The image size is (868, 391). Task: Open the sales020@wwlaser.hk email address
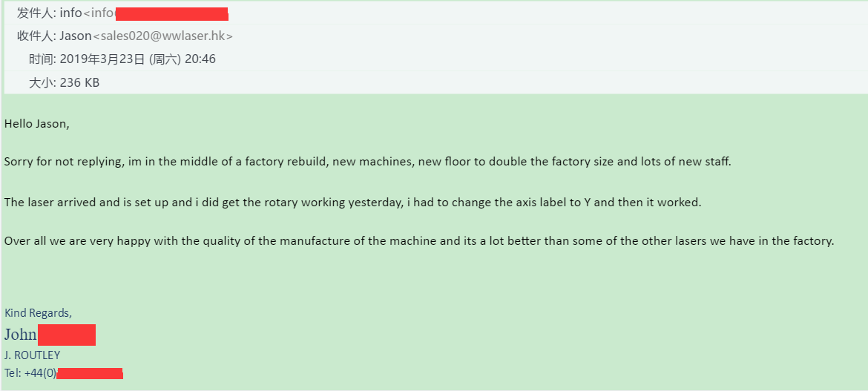(x=162, y=36)
